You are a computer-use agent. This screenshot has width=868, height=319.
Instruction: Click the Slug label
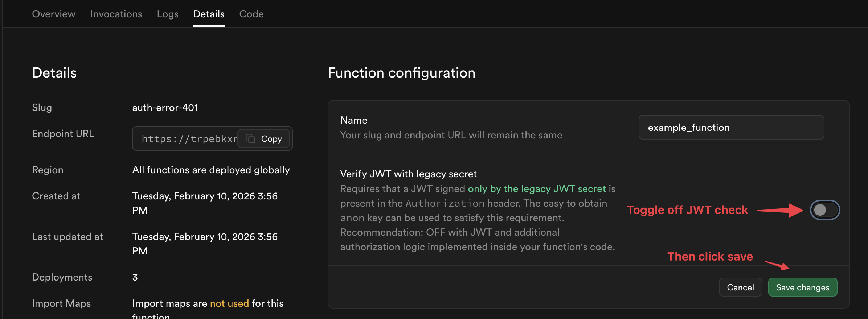tap(42, 108)
